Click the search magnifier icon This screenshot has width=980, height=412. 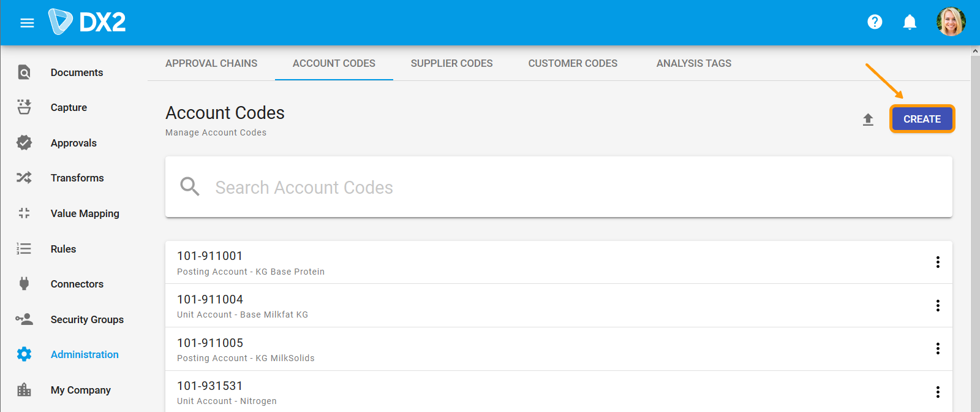point(190,187)
